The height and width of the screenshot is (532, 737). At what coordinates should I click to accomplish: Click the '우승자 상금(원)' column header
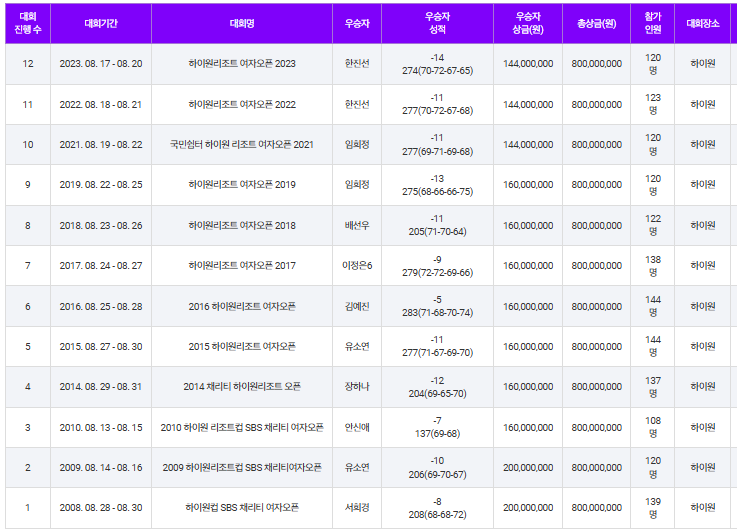click(528, 23)
